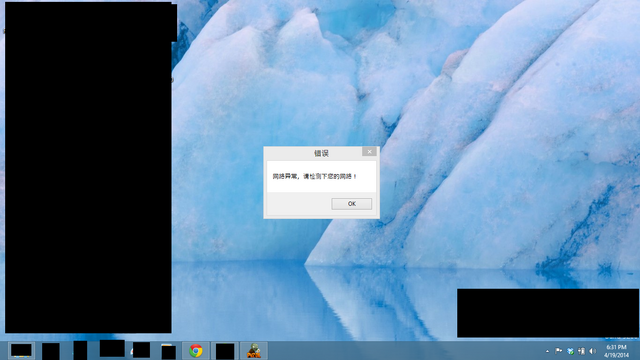This screenshot has height=360, width=640.
Task: Open Google Chrome from the taskbar
Action: pyautogui.click(x=196, y=351)
